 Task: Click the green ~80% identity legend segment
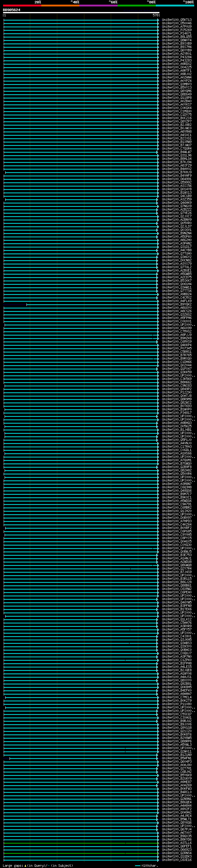pyautogui.click(x=137, y=6)
